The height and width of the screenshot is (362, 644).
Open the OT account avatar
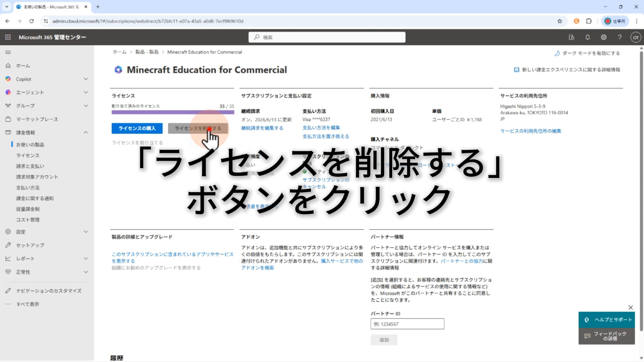(x=635, y=37)
